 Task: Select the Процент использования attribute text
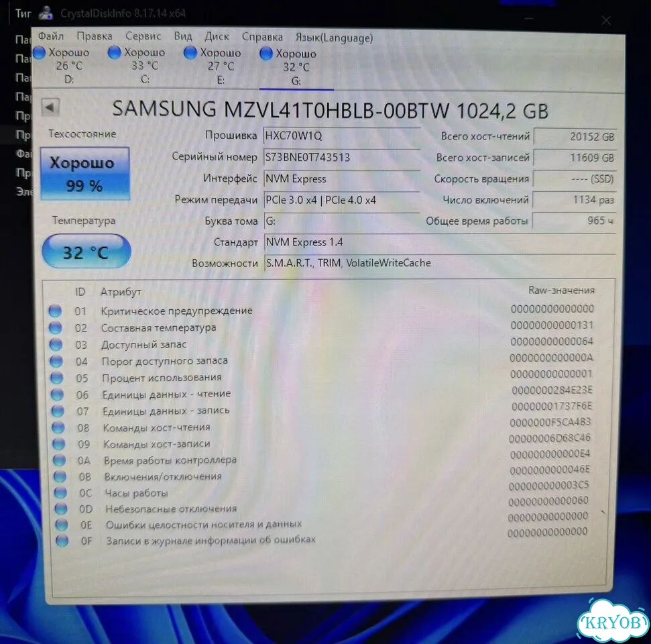pyautogui.click(x=162, y=377)
